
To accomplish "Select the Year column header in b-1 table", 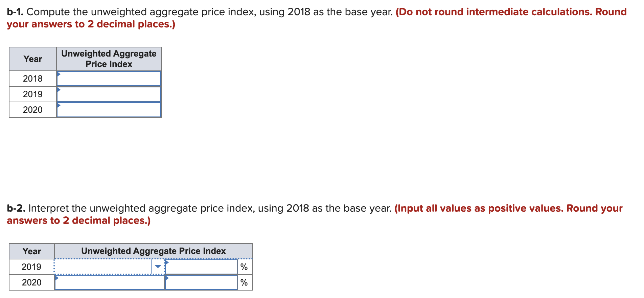I will click(x=32, y=59).
